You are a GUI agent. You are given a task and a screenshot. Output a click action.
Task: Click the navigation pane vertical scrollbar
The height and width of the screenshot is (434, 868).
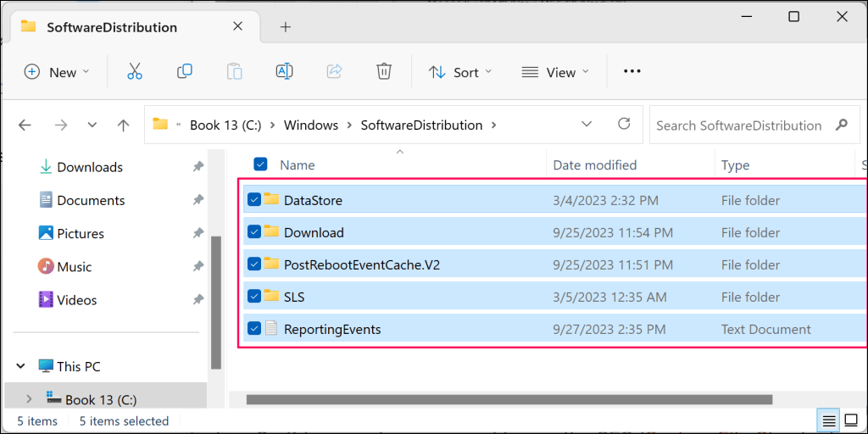pyautogui.click(x=216, y=303)
